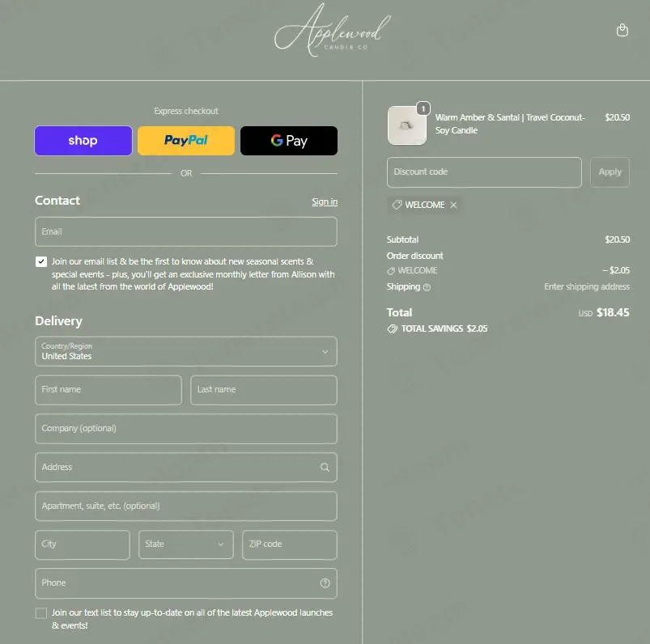
Task: Click the shipping info question mark icon
Action: pyautogui.click(x=427, y=287)
